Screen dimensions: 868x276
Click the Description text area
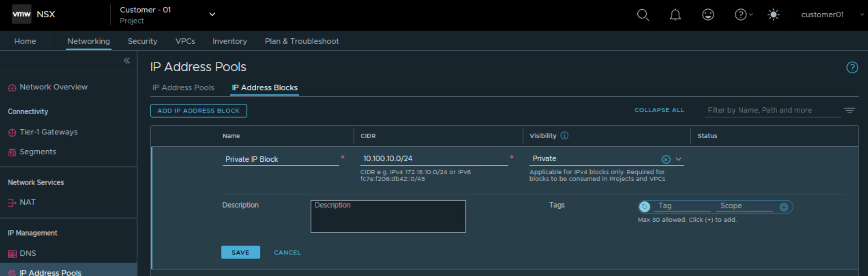[x=388, y=217]
